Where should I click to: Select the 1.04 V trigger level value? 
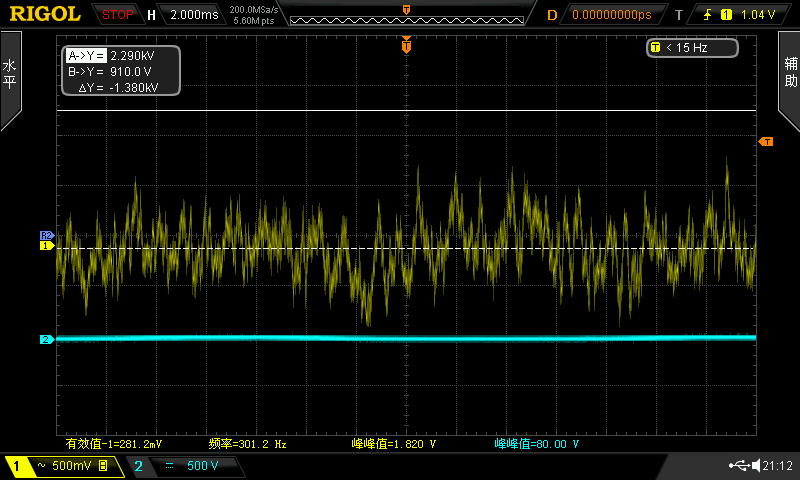(x=758, y=15)
